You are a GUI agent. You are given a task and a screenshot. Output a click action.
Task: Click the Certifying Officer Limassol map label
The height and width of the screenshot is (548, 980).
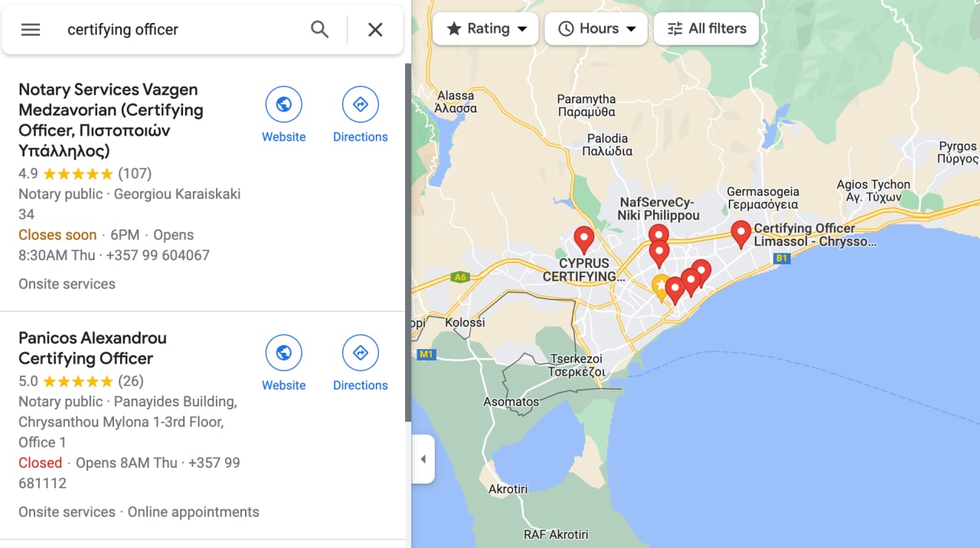point(814,235)
